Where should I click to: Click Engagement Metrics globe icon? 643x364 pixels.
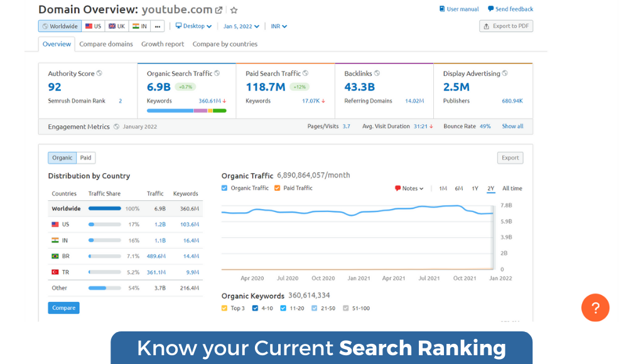point(116,127)
